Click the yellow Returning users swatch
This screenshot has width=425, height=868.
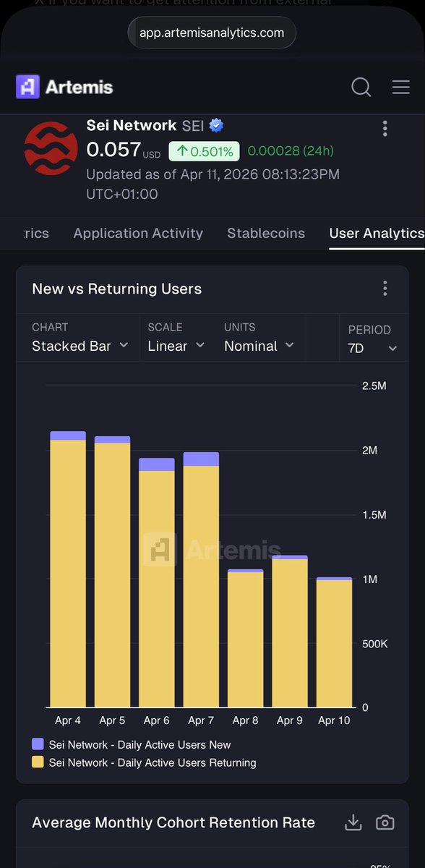pos(38,762)
